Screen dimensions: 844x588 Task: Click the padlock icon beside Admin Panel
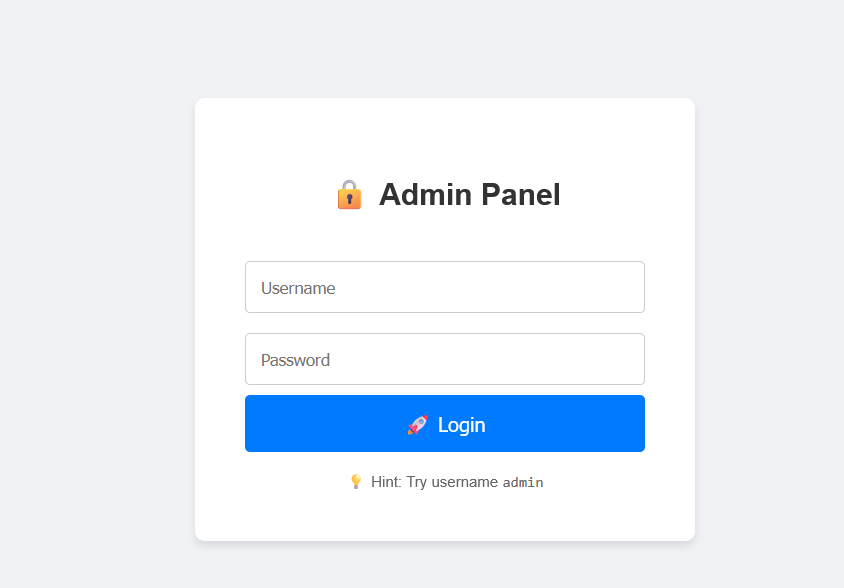349,194
